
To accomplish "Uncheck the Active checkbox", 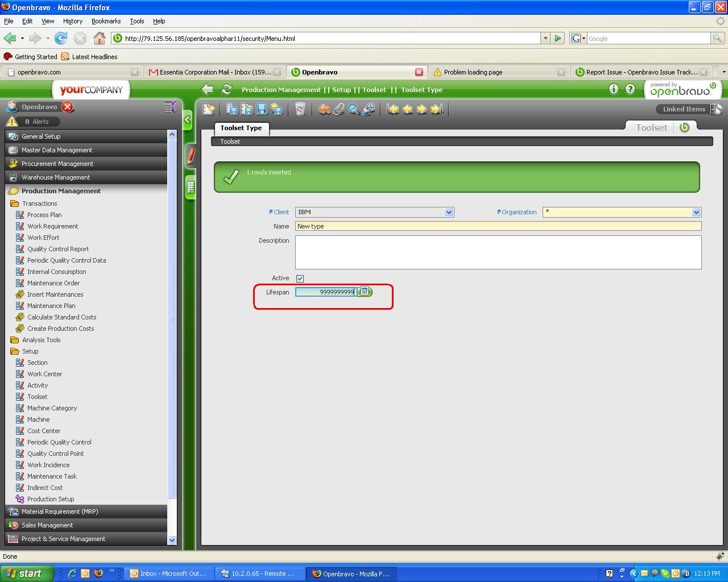I will [300, 278].
